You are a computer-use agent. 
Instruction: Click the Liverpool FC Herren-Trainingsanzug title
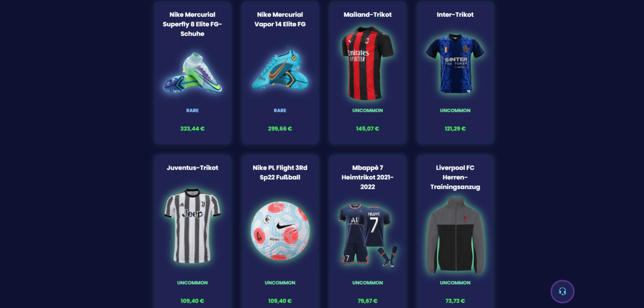(x=455, y=177)
